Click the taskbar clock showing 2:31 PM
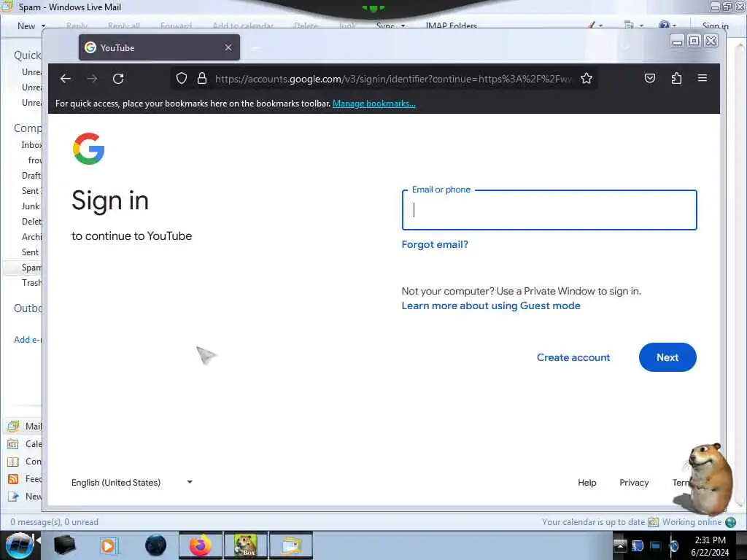 point(710,545)
